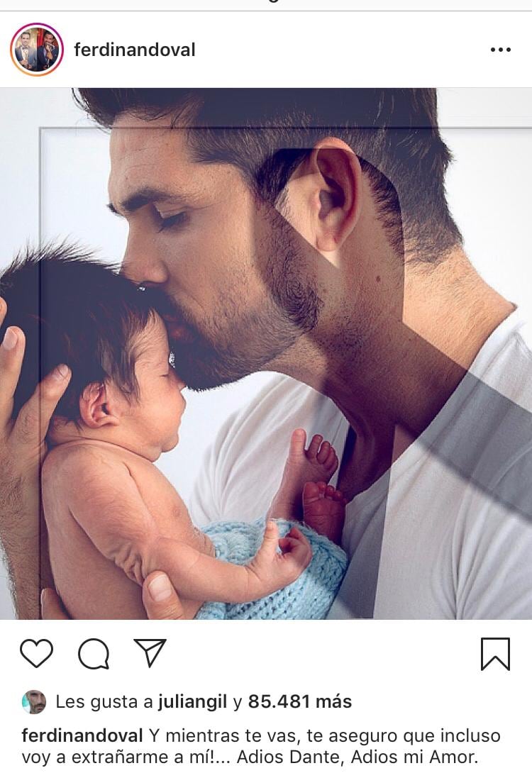Click the caption text about Dante
Image resolution: width=532 pixels, height=773 pixels.
coord(261,746)
